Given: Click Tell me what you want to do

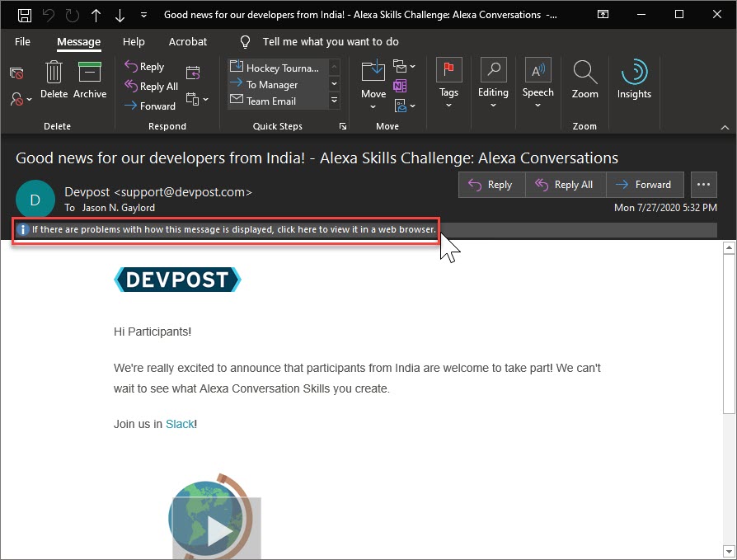Looking at the screenshot, I should tap(330, 41).
